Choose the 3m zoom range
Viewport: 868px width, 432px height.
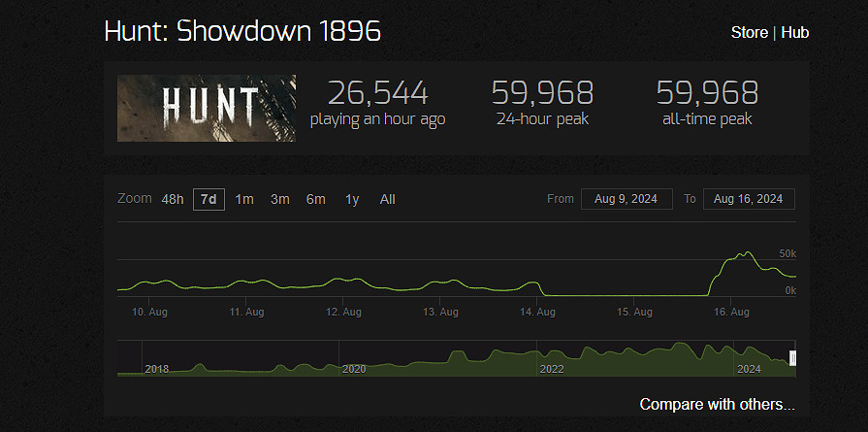point(280,199)
